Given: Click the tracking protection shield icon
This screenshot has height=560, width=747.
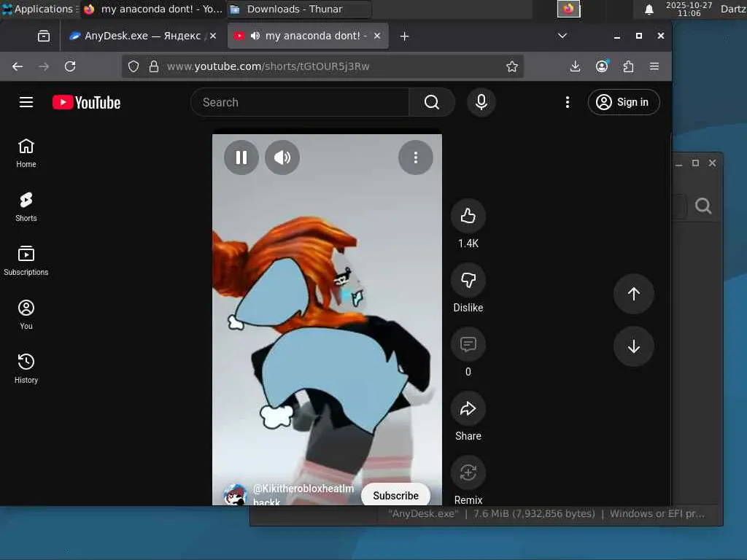Looking at the screenshot, I should tap(133, 66).
